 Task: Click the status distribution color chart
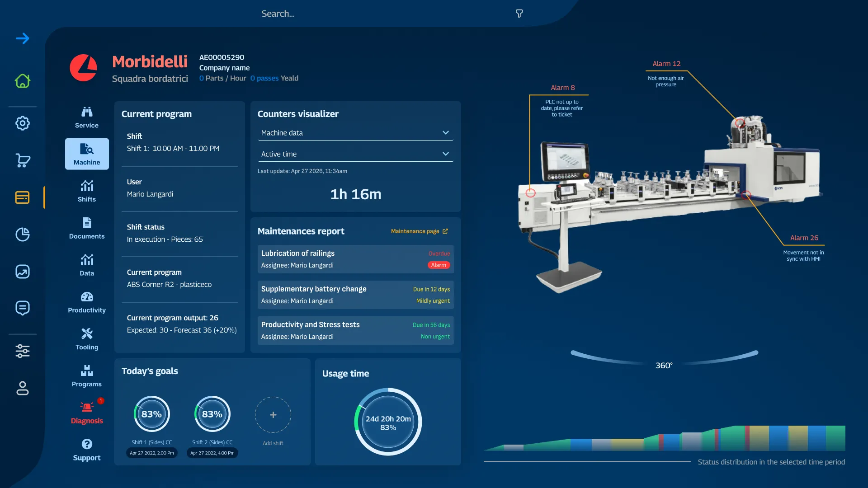[x=665, y=438]
